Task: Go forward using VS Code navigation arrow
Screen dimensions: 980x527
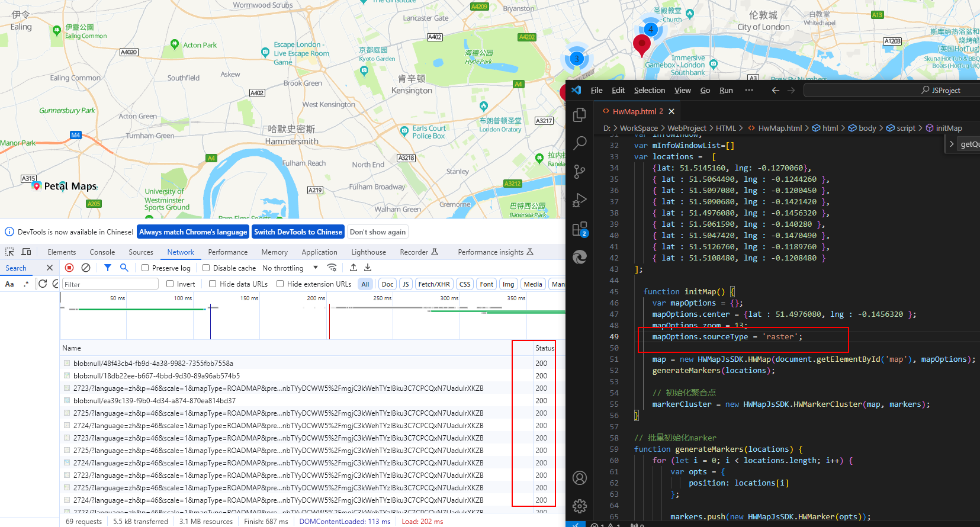Action: click(x=791, y=90)
